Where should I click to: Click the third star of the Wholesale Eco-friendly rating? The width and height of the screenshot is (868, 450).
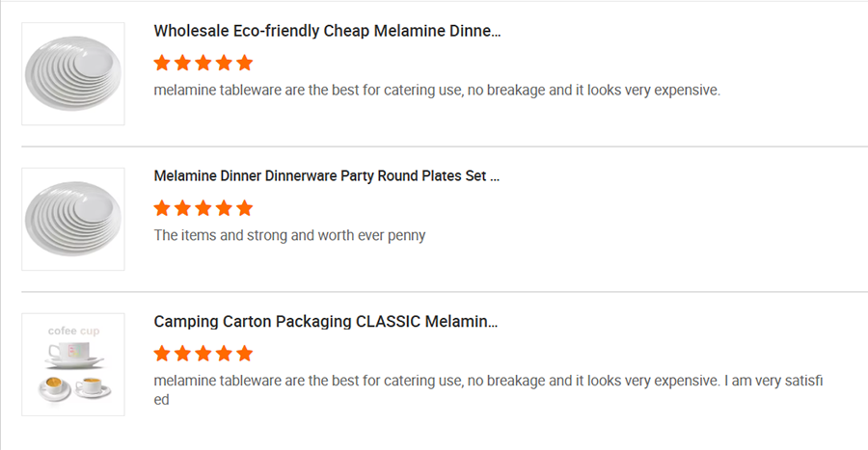tap(203, 63)
